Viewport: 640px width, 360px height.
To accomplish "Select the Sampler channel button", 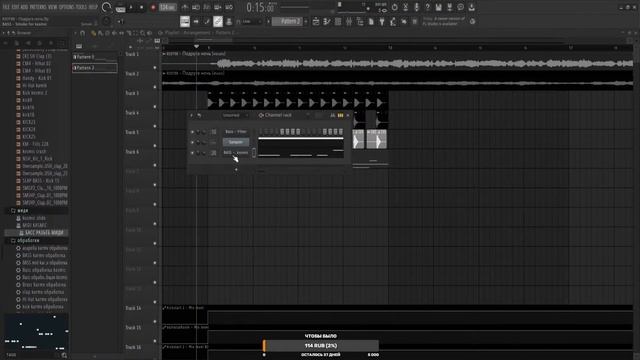I will click(236, 142).
